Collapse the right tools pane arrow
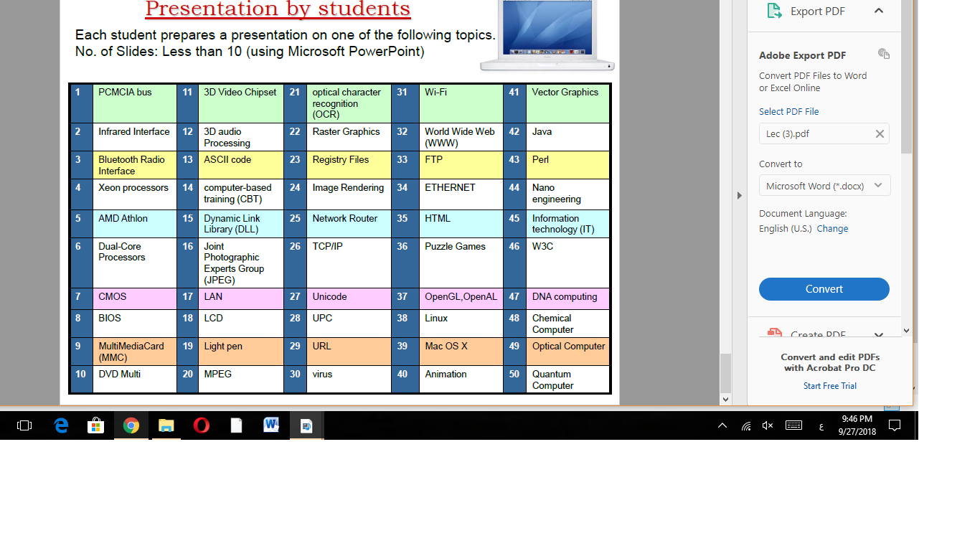This screenshot has width=980, height=551. (740, 195)
